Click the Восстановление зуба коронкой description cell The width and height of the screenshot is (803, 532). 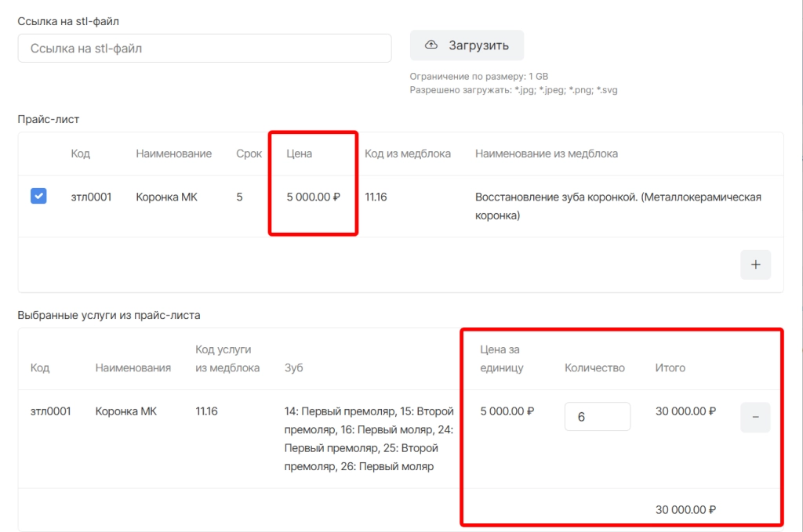(618, 205)
